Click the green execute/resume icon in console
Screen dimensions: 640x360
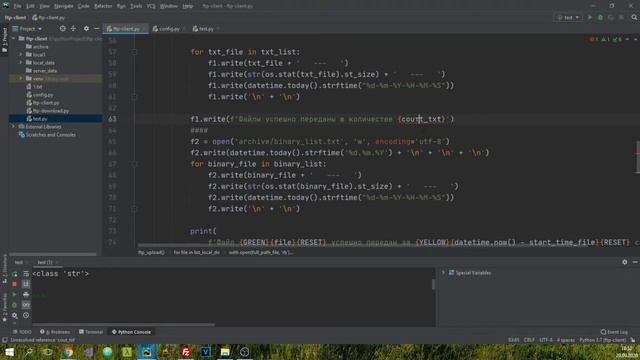tap(15, 294)
